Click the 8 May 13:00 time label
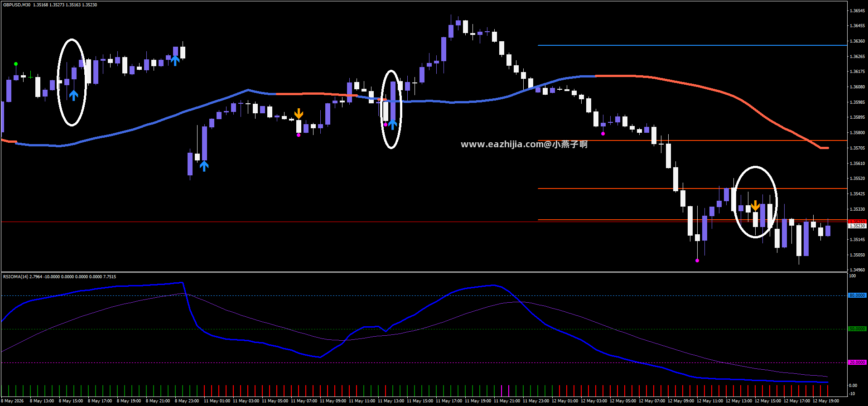Image resolution: width=868 pixels, height=406 pixels. 42,401
